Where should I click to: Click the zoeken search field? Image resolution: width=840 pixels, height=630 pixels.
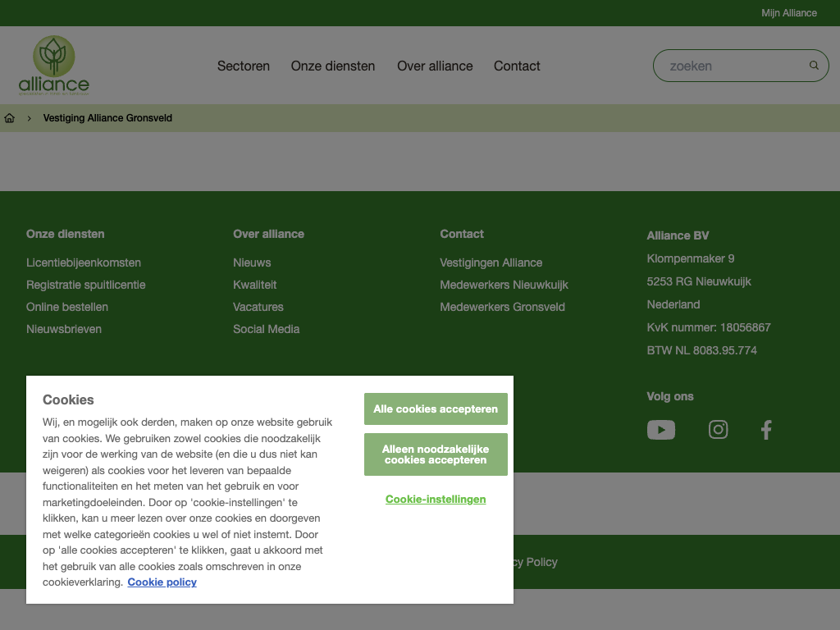tap(730, 66)
